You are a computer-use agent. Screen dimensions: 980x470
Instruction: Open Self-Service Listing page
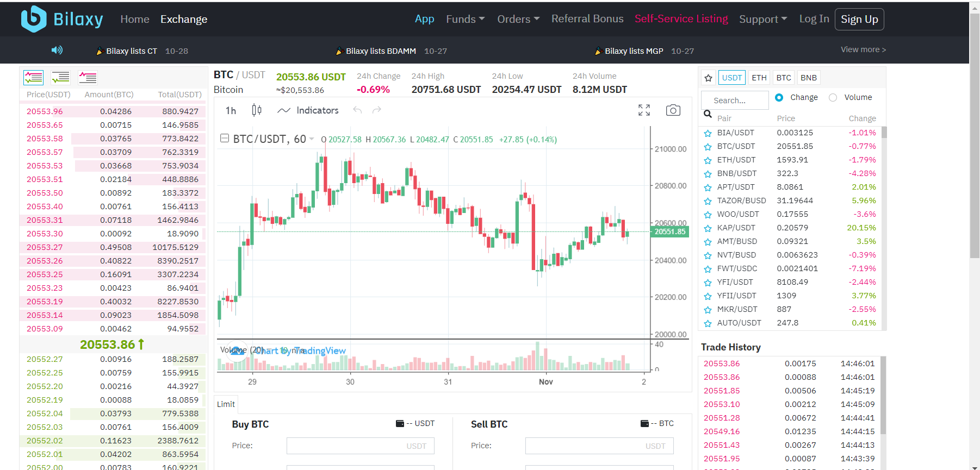(681, 19)
